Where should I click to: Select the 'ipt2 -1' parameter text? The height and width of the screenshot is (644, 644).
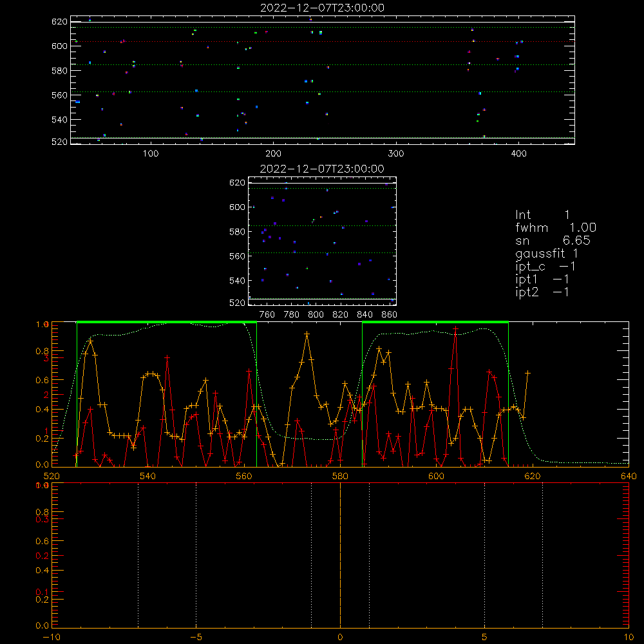tap(542, 292)
